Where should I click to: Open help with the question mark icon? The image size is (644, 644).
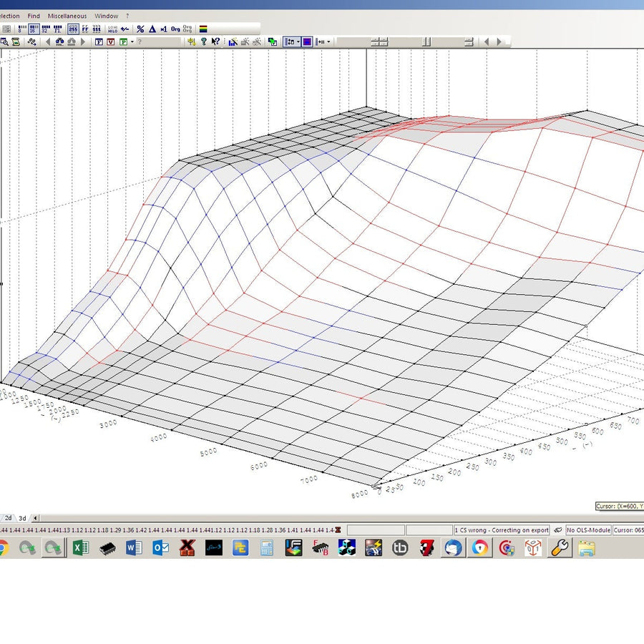(203, 42)
